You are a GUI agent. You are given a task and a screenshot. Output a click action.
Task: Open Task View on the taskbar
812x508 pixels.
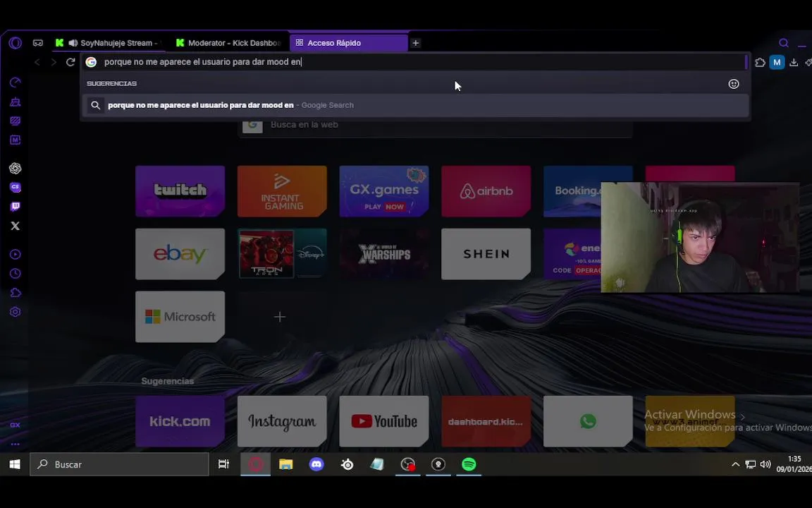click(x=223, y=464)
